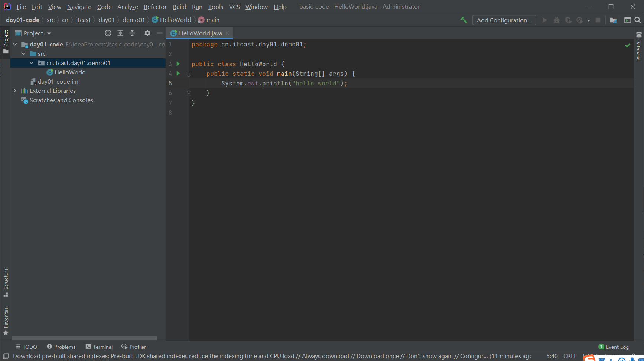This screenshot has height=361, width=644.
Task: Run main method via gutter arrow on line 4
Action: click(178, 74)
